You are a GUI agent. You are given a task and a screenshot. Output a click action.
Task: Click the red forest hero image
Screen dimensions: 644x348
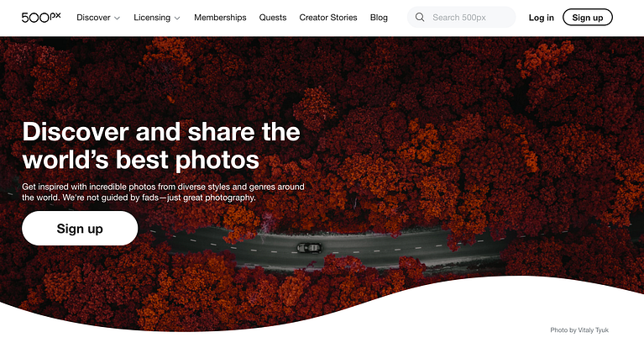coord(452,124)
